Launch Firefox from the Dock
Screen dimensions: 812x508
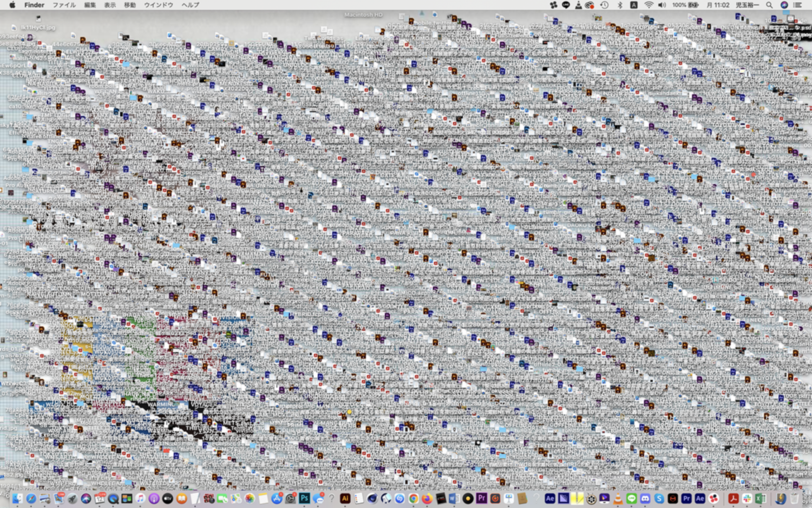point(427,498)
